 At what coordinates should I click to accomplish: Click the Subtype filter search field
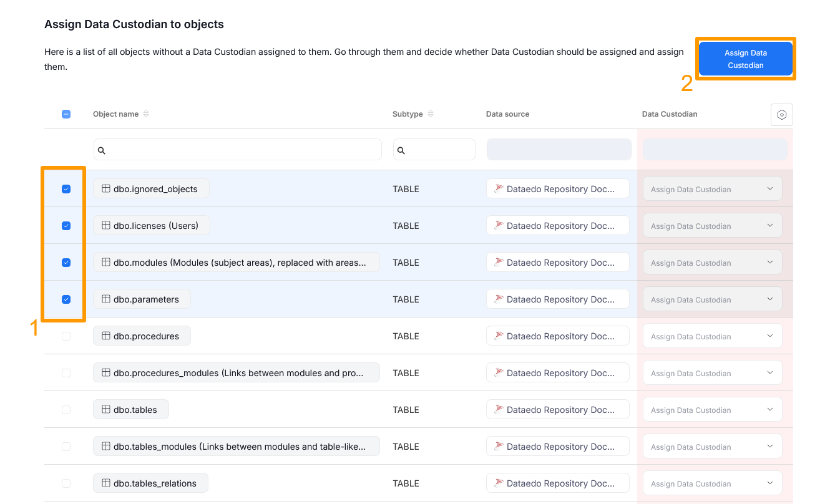coord(439,150)
